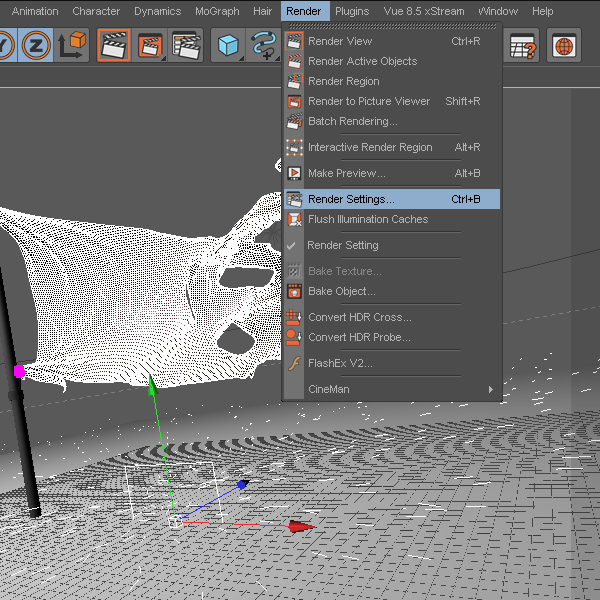Click the Interactive Render Region icon
Viewport: 600px width, 600px height.
tap(294, 147)
